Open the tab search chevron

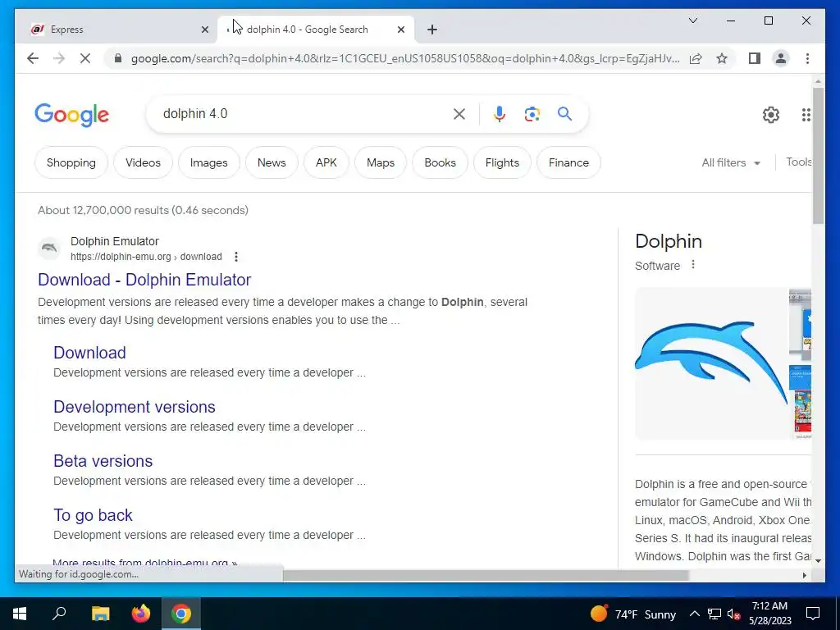tap(692, 21)
